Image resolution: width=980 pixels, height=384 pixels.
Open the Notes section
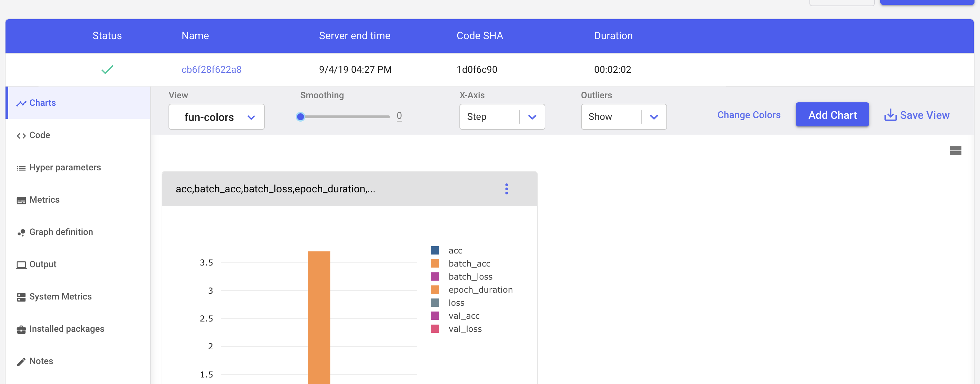click(78, 361)
